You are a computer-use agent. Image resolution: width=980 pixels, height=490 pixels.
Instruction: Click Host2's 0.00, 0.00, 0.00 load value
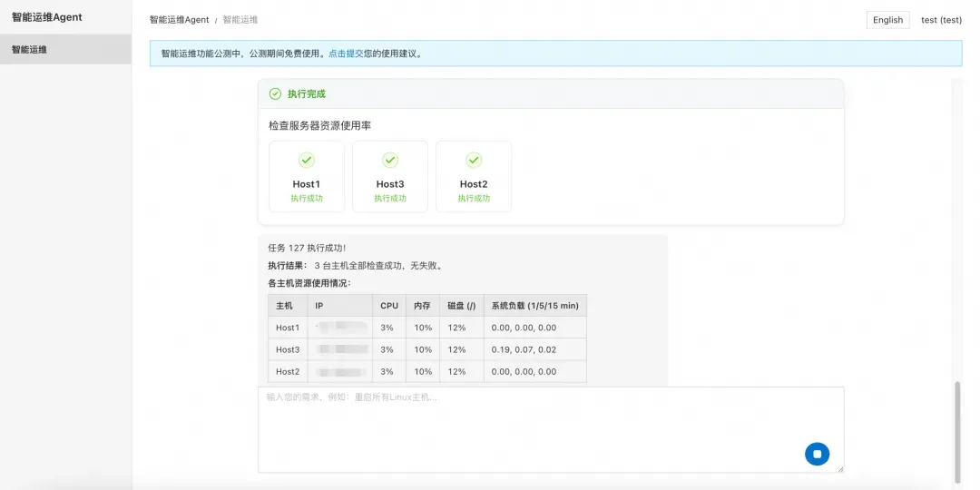[x=524, y=371]
